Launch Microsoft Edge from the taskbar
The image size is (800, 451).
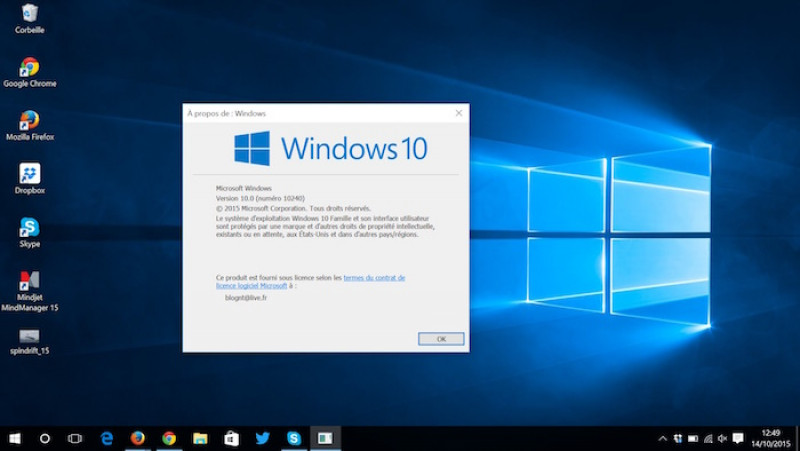(x=107, y=438)
